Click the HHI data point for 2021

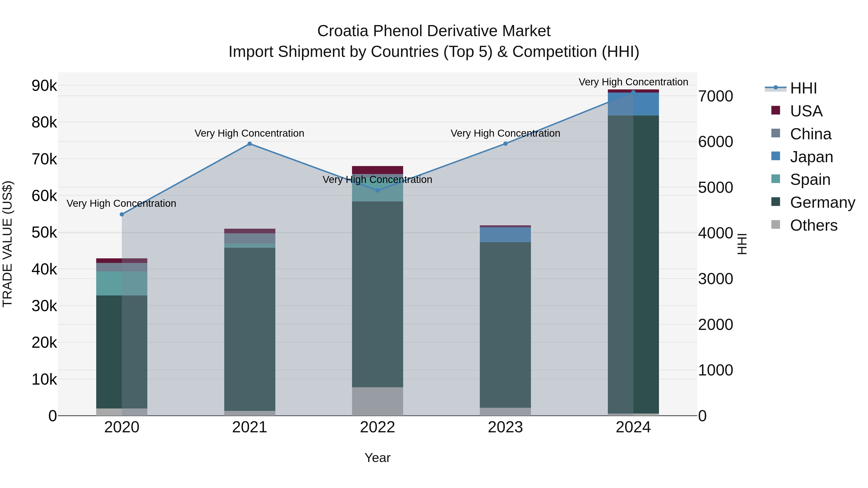[x=250, y=144]
